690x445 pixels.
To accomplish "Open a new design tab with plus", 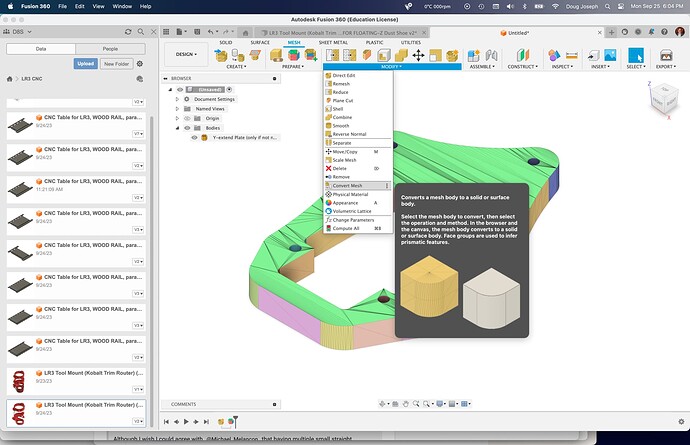I will [611, 32].
